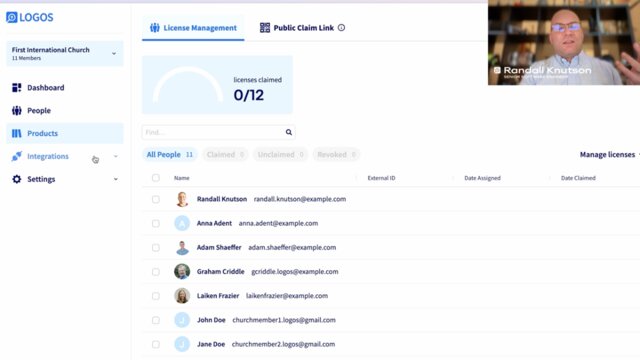Open the Dashboard sidebar item

64,87
